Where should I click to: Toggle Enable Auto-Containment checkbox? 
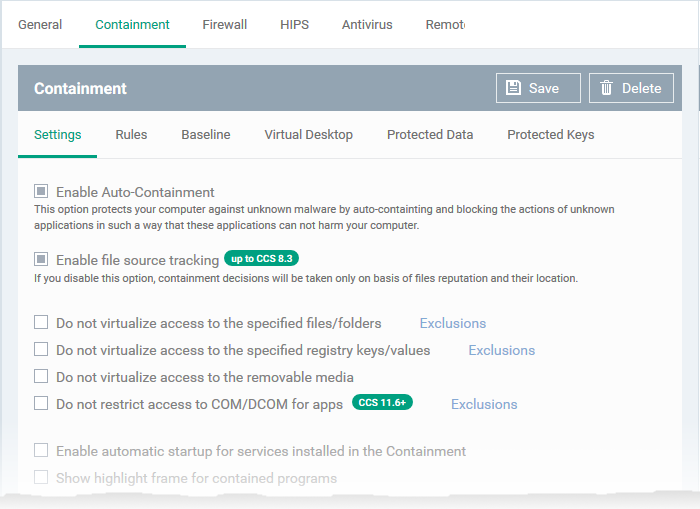[x=41, y=192]
